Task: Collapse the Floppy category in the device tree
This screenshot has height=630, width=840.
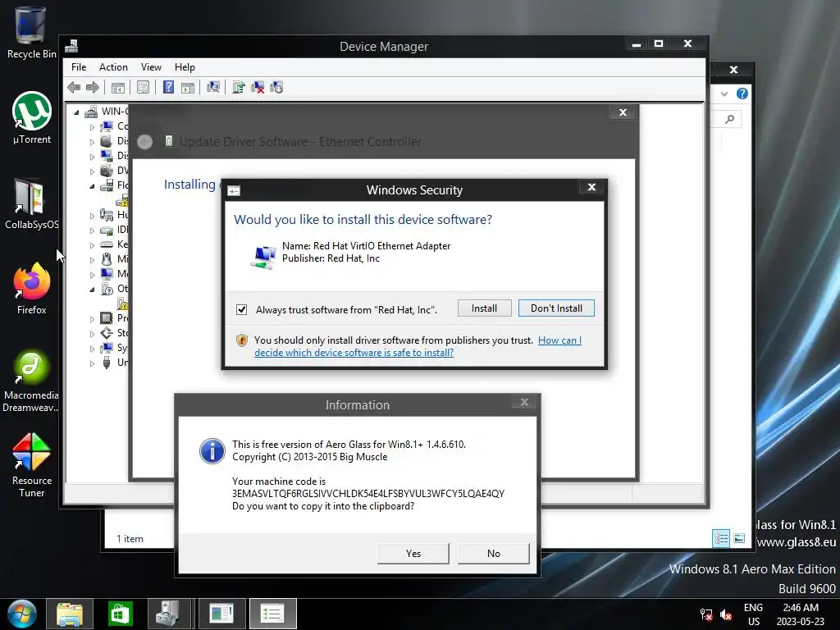Action: pos(92,186)
